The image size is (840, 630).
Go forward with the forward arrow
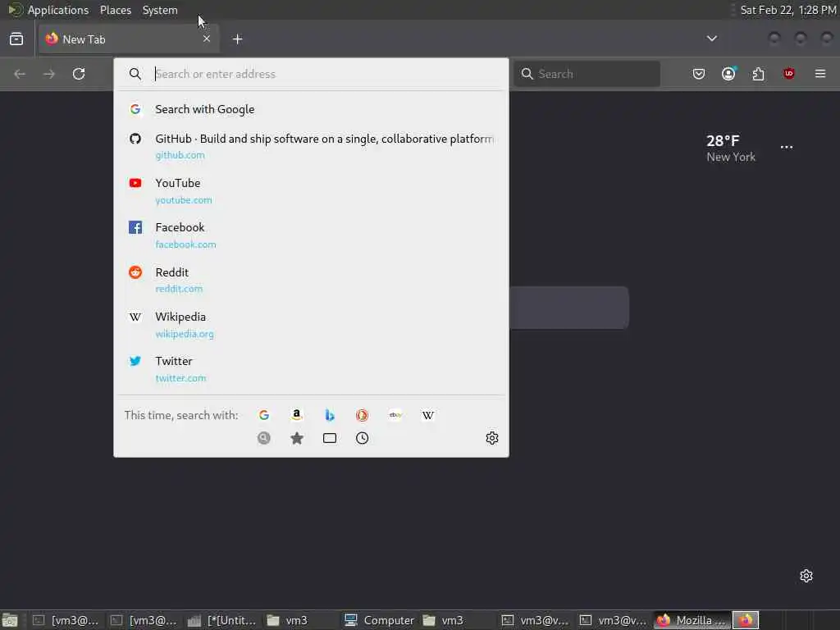(49, 74)
